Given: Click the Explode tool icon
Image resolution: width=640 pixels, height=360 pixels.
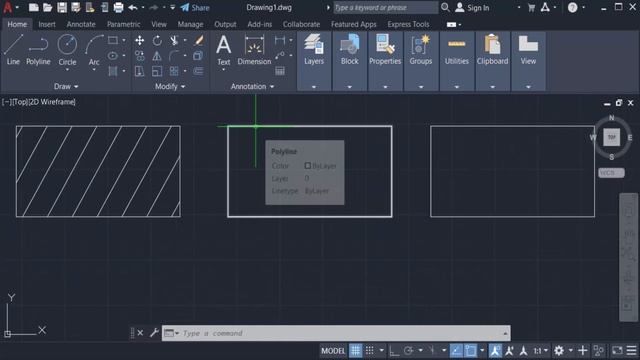Looking at the screenshot, I should coord(198,56).
